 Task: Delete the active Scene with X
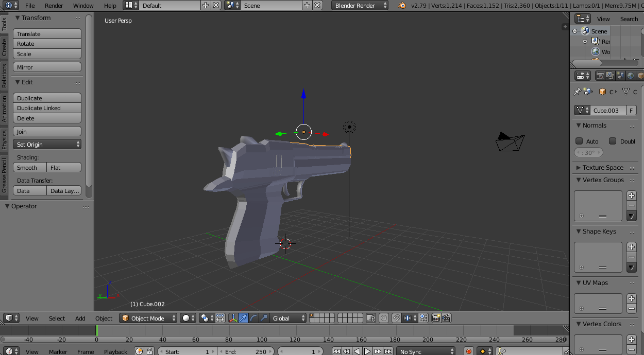click(317, 5)
